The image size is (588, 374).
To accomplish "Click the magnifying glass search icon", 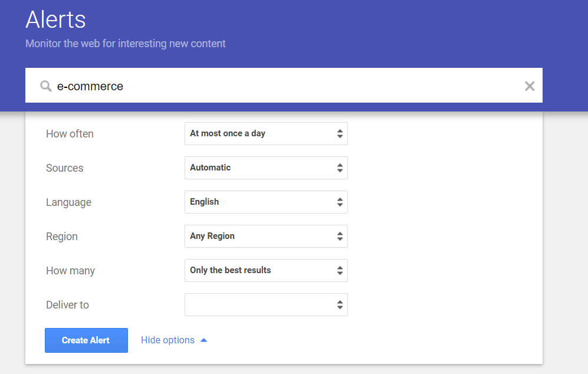I will pyautogui.click(x=46, y=86).
